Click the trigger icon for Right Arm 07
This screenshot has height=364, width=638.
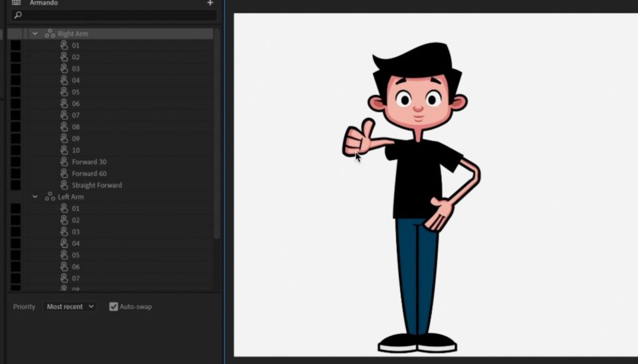[x=64, y=115]
